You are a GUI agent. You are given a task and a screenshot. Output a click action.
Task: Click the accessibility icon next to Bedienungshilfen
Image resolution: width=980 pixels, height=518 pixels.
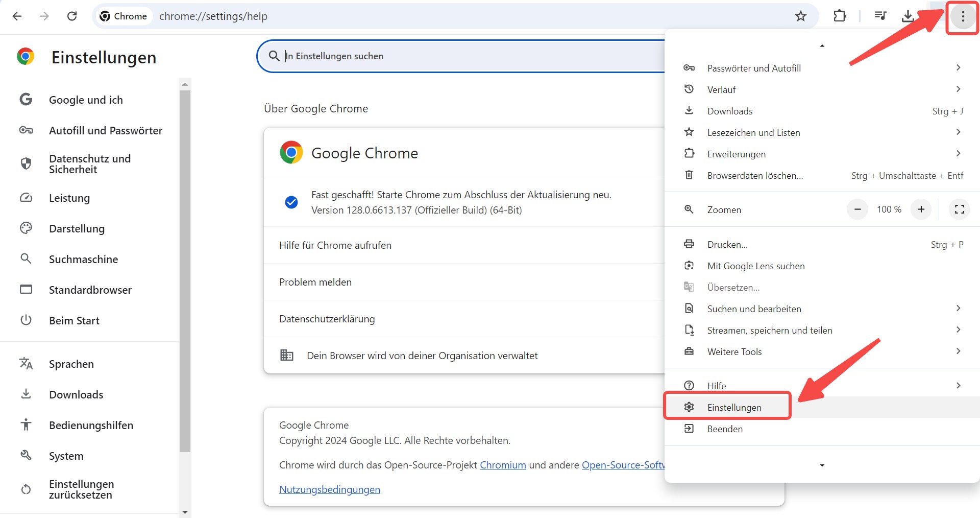click(x=26, y=425)
